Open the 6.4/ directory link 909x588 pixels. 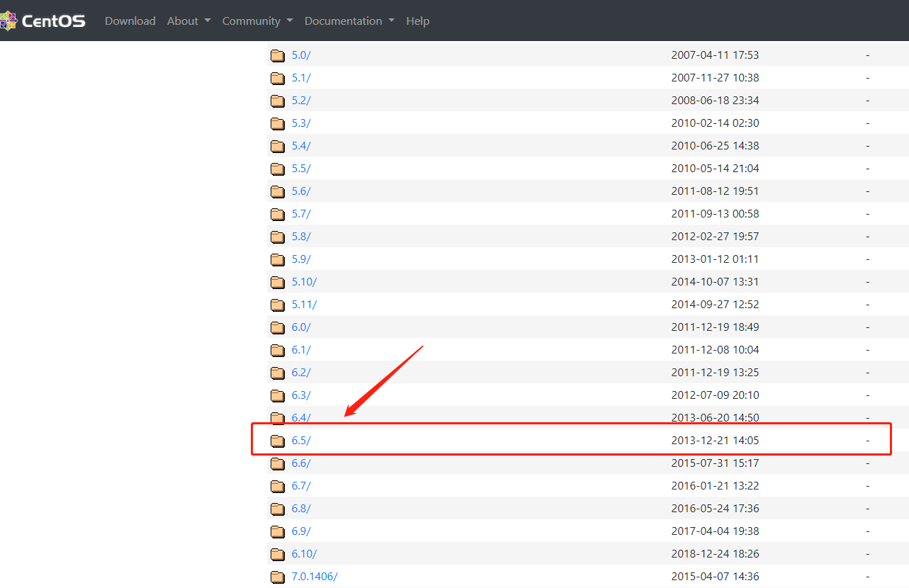(300, 417)
